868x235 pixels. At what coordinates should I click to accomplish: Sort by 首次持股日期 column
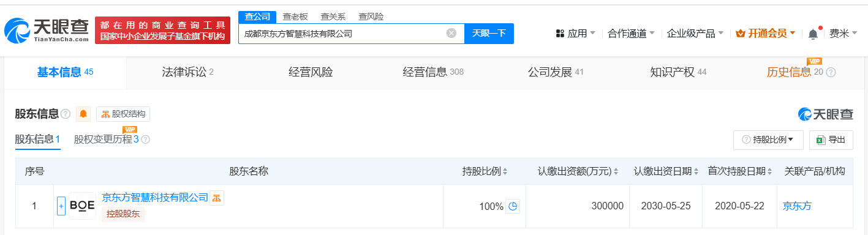(740, 171)
